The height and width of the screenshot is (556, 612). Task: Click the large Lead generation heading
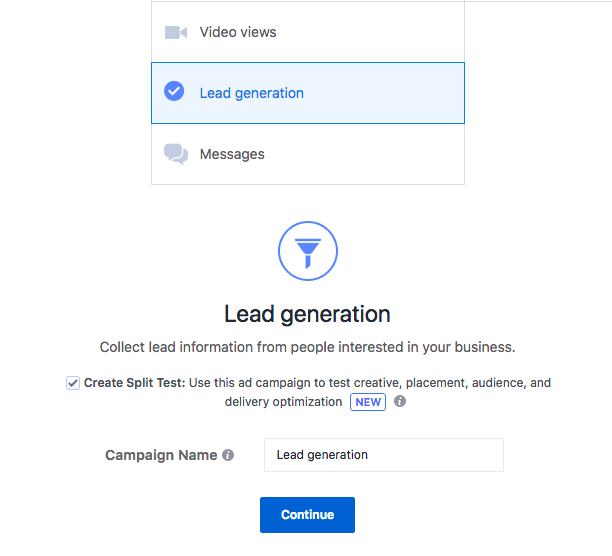(x=307, y=314)
